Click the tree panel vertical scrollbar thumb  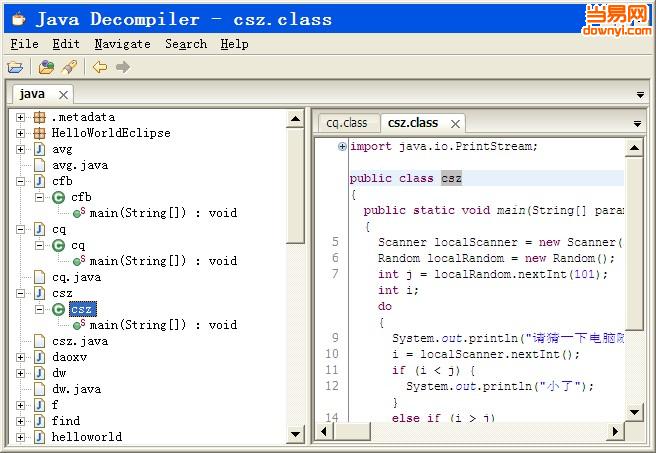[295, 186]
